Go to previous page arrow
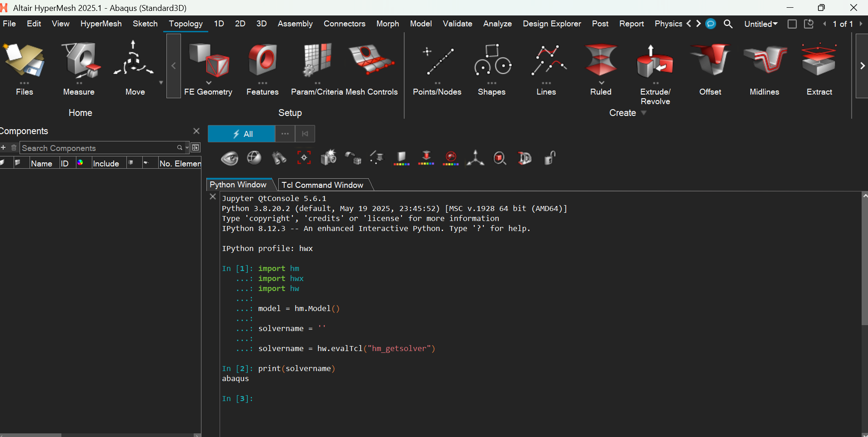 (824, 24)
